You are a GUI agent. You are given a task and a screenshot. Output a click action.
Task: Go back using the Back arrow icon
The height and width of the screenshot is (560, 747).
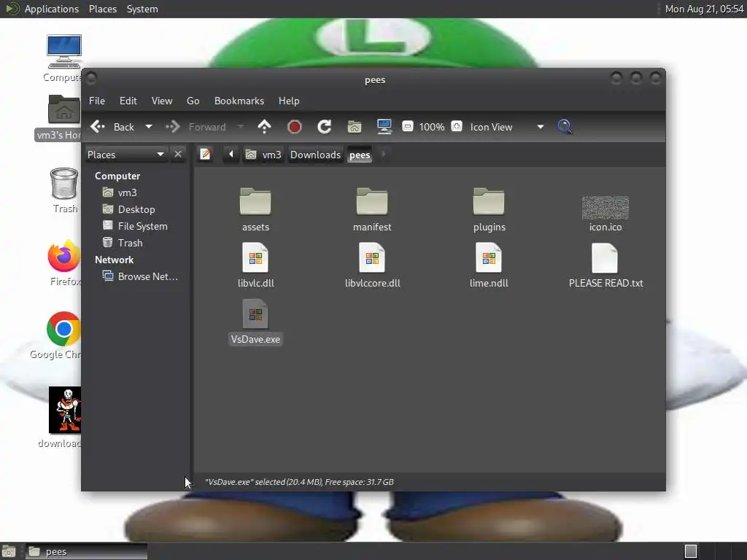[98, 127]
